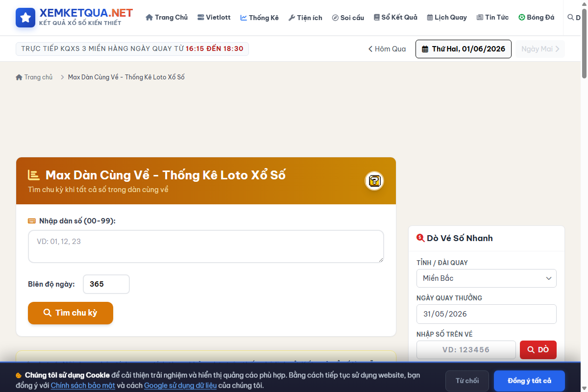The width and height of the screenshot is (588, 392).
Task: Click the XEMKETQUA.NET site title text
Action: tap(86, 13)
